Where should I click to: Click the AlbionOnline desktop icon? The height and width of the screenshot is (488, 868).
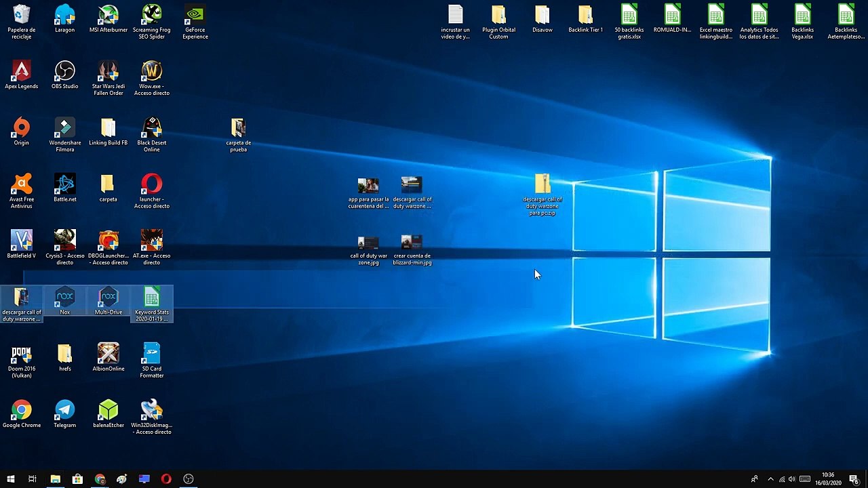point(108,357)
